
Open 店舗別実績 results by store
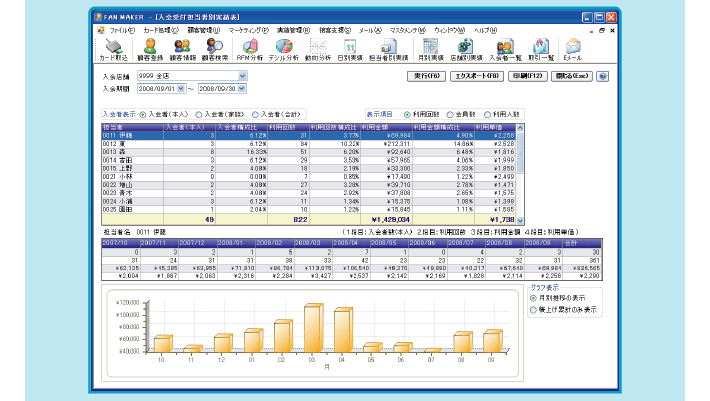pyautogui.click(x=466, y=49)
